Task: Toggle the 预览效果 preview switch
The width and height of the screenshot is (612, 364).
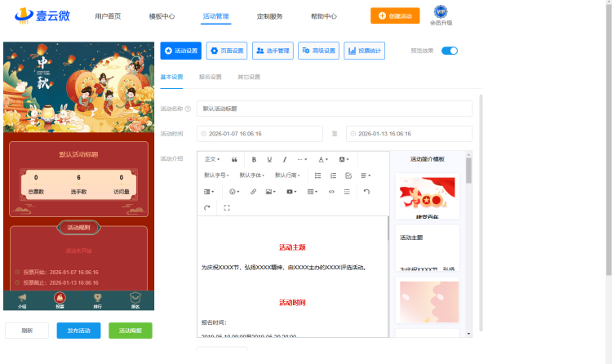Action: (450, 51)
